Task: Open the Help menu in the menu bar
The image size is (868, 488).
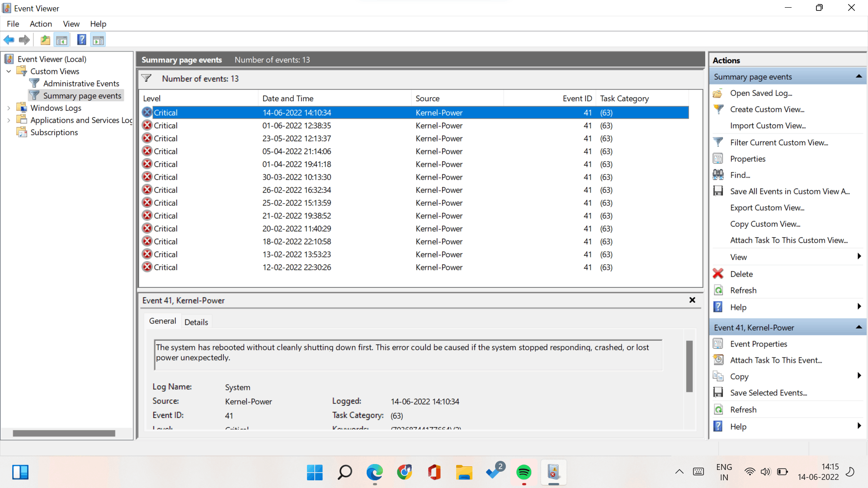Action: pyautogui.click(x=98, y=24)
